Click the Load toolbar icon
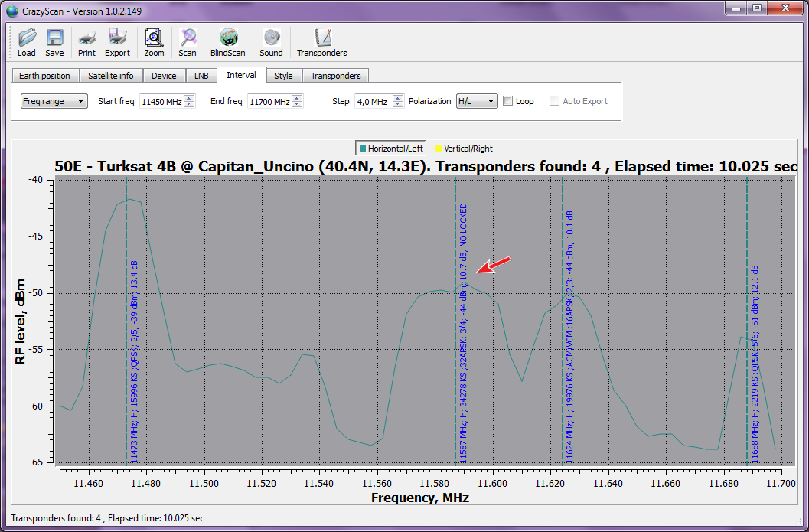 pos(26,38)
